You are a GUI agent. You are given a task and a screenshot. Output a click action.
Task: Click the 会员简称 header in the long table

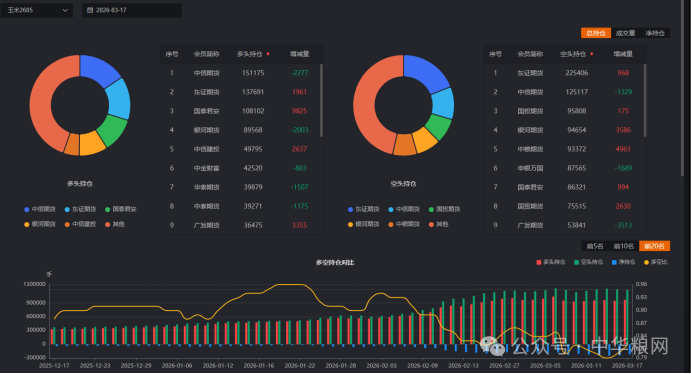[x=207, y=54]
